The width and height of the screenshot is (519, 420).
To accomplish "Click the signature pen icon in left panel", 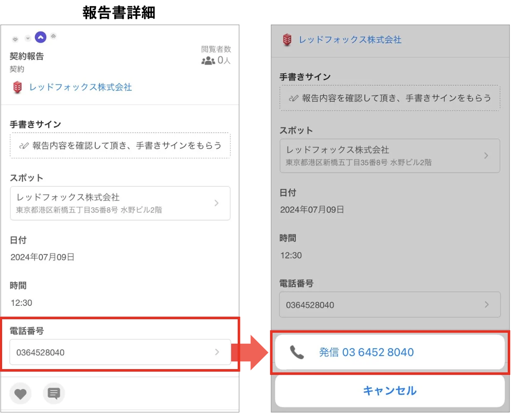I will pos(24,146).
